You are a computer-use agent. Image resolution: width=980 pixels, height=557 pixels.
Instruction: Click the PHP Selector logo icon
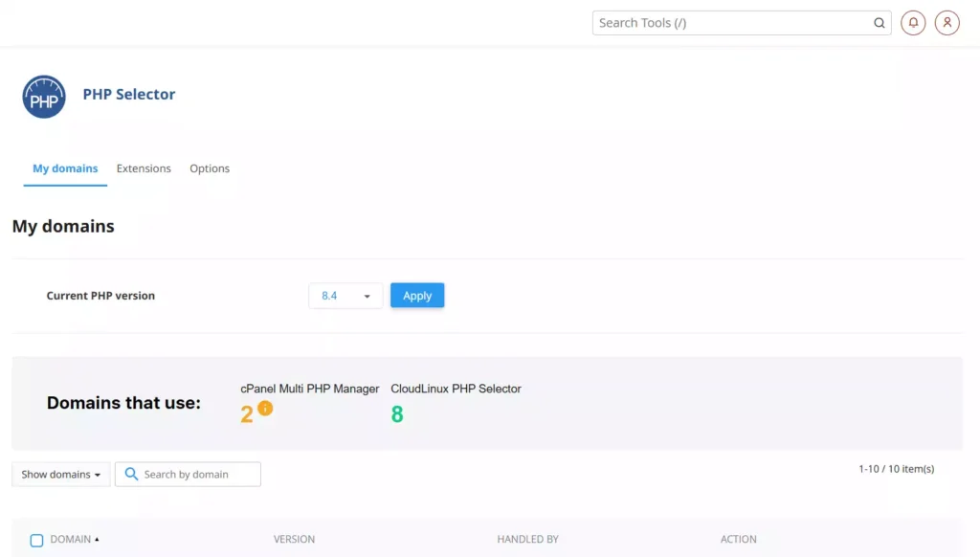tap(44, 97)
